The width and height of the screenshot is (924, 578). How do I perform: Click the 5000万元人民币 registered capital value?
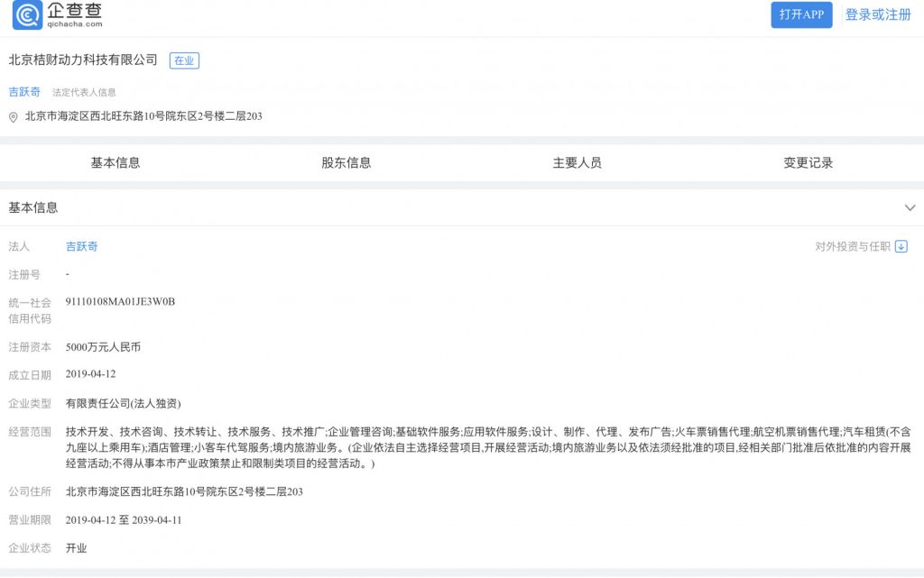click(103, 346)
